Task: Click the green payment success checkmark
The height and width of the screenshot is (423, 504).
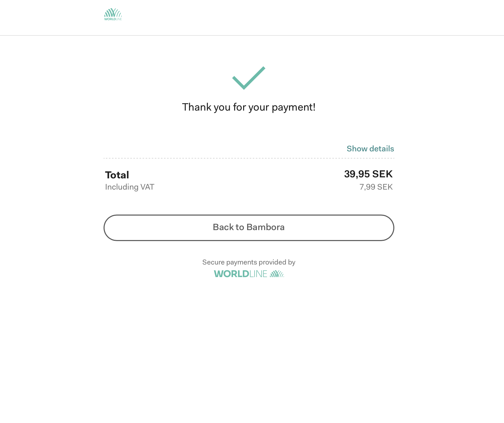Action: (249, 78)
